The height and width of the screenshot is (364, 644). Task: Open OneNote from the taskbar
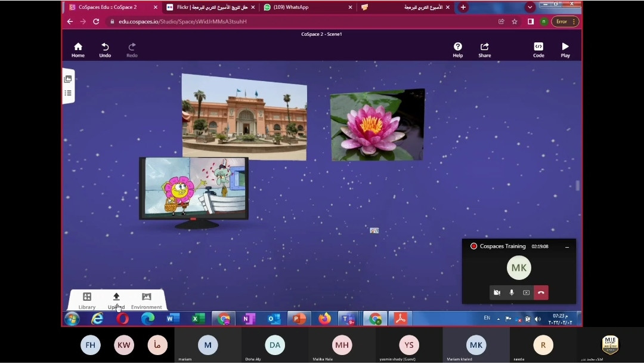pos(249,319)
